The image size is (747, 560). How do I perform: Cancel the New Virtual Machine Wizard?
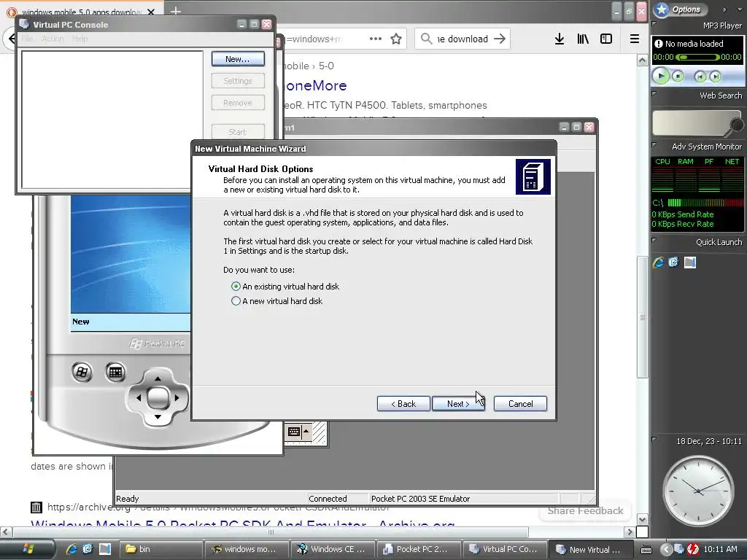(x=520, y=404)
